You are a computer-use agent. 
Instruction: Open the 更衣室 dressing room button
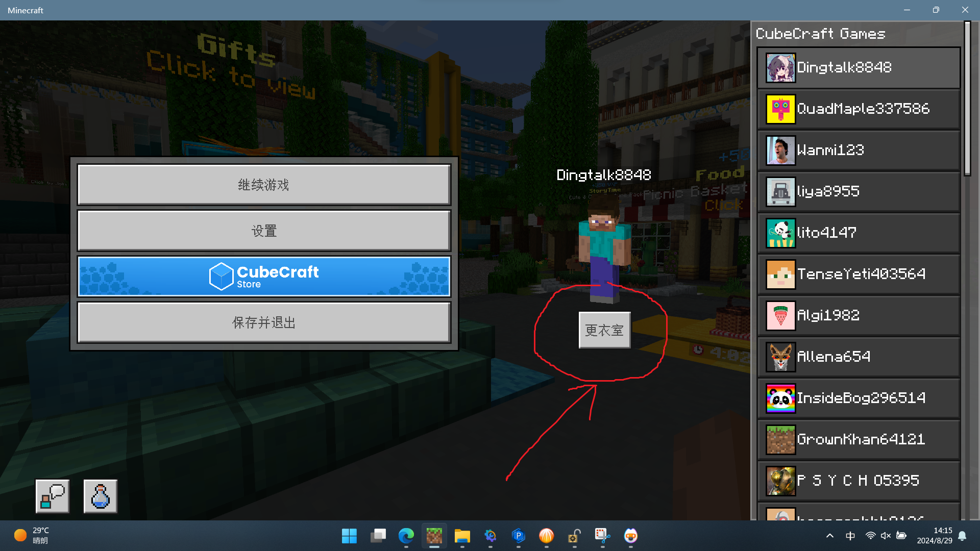(x=604, y=330)
